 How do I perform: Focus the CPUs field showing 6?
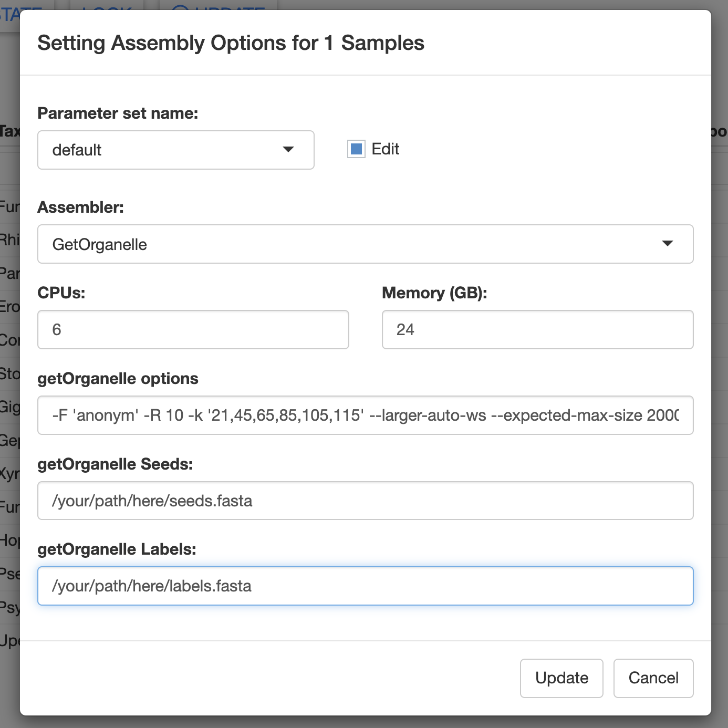click(193, 330)
